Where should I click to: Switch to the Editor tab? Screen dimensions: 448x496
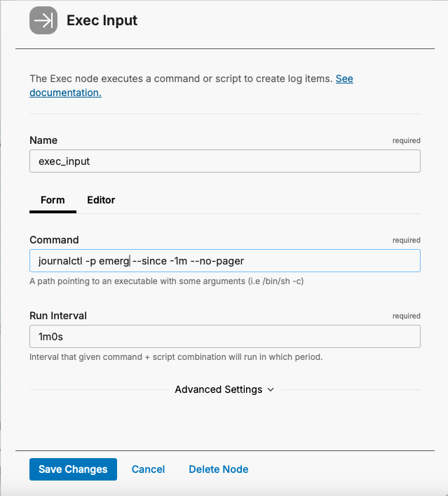point(101,200)
